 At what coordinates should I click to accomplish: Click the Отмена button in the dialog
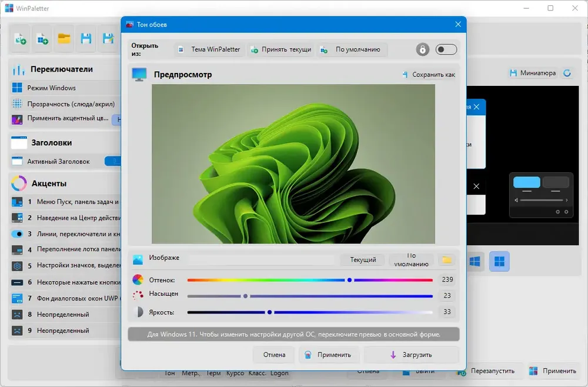tap(274, 355)
